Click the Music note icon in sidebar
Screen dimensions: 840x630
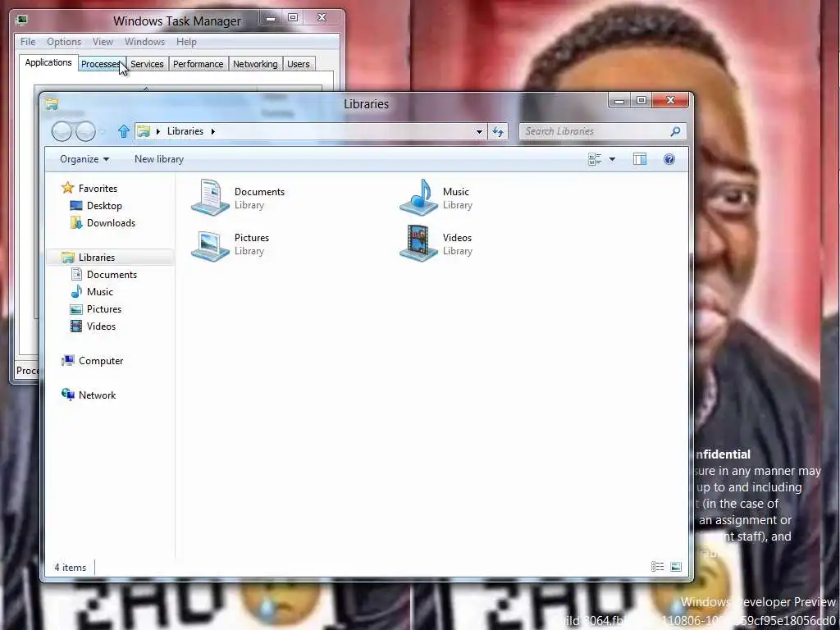tap(76, 291)
